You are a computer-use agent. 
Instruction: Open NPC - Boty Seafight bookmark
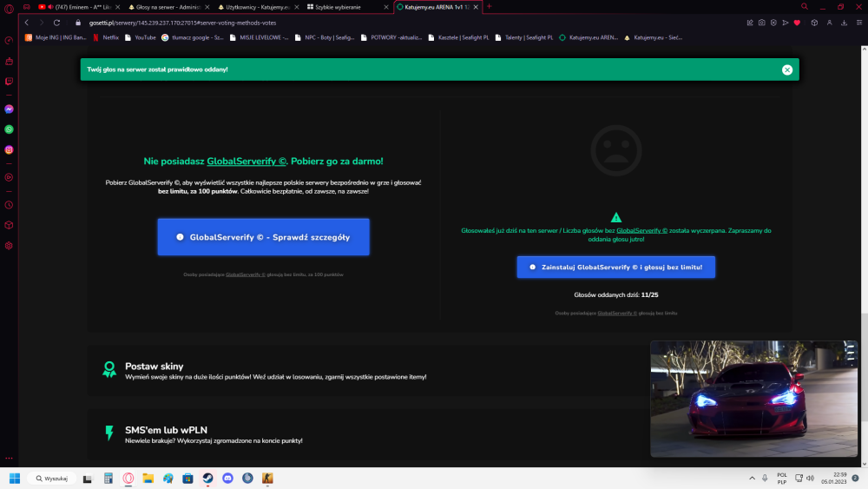click(x=325, y=37)
